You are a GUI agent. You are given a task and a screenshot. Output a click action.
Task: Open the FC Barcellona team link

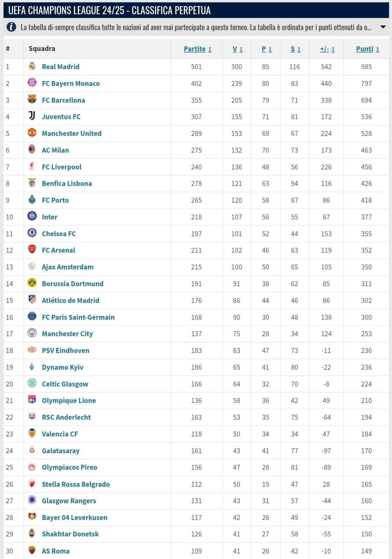pyautogui.click(x=63, y=100)
